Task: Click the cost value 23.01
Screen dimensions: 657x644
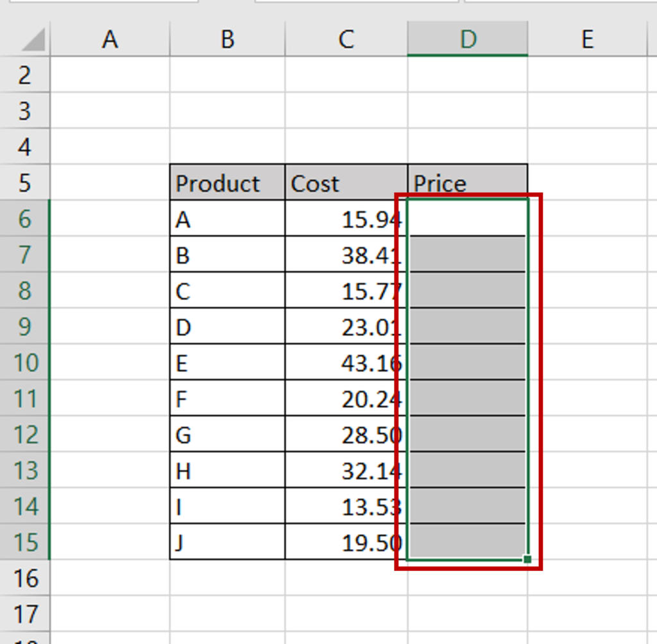Action: pos(346,326)
